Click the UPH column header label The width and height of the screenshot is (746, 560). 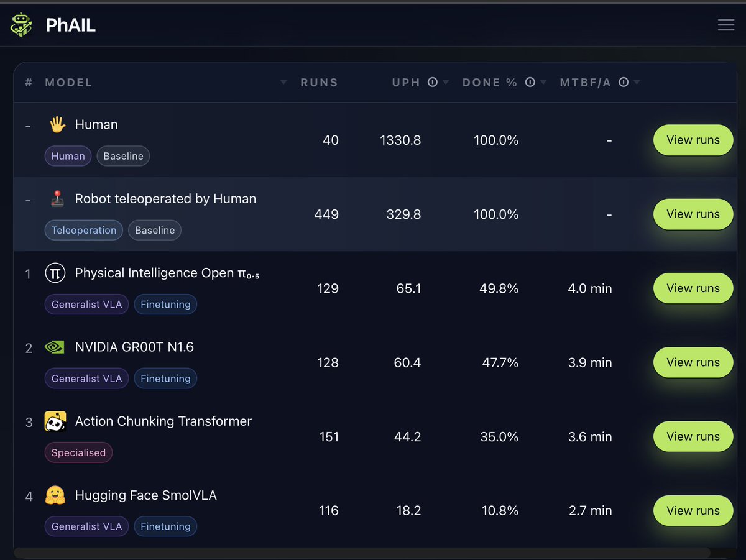tap(406, 82)
